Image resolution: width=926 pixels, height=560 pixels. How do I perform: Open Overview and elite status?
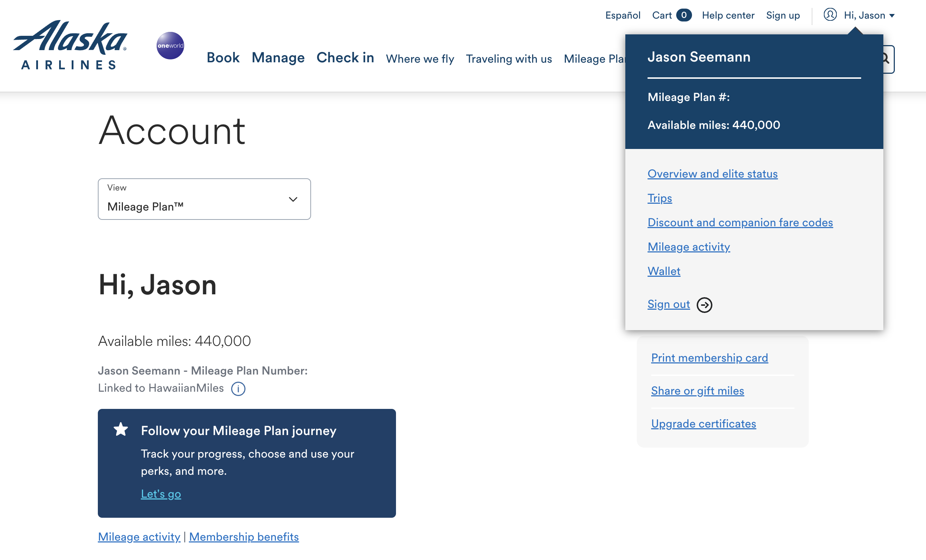712,174
